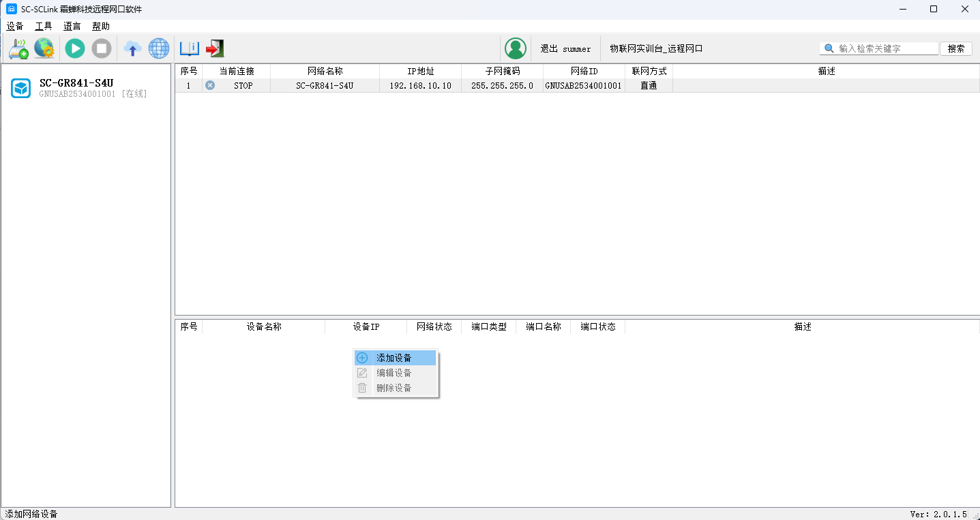This screenshot has height=520, width=980.
Task: Focus the search keyword input field
Action: click(x=887, y=48)
